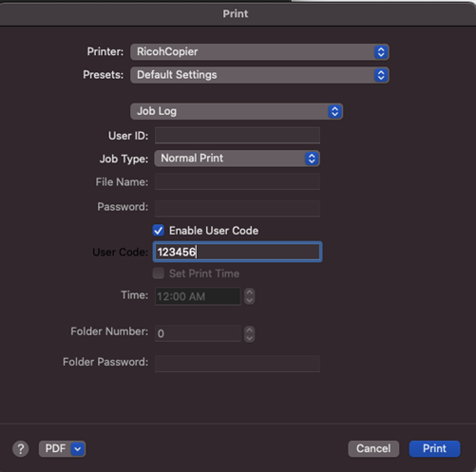Click the User Code field containing 123456
This screenshot has height=472, width=476.
click(238, 252)
